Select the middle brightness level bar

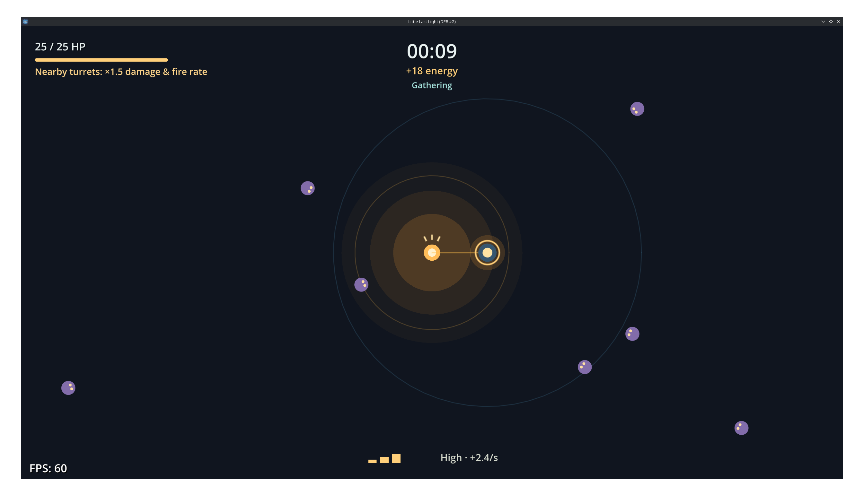(384, 460)
